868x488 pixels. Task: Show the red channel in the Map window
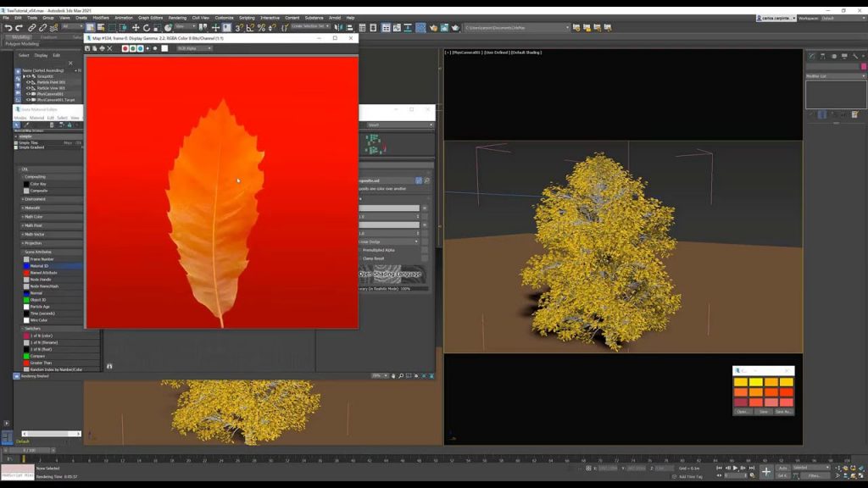pos(125,49)
